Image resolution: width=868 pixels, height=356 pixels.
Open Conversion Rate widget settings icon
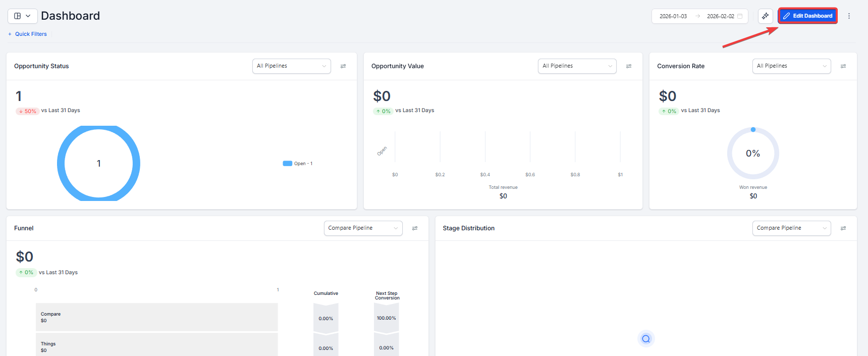pyautogui.click(x=843, y=66)
